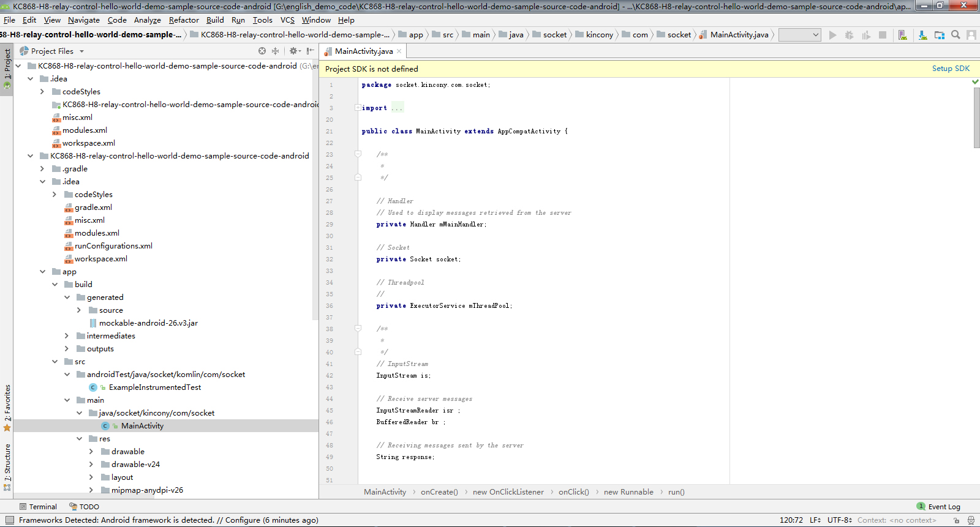Image resolution: width=980 pixels, height=527 pixels.
Task: Open the run configuration combo box
Action: tap(799, 35)
